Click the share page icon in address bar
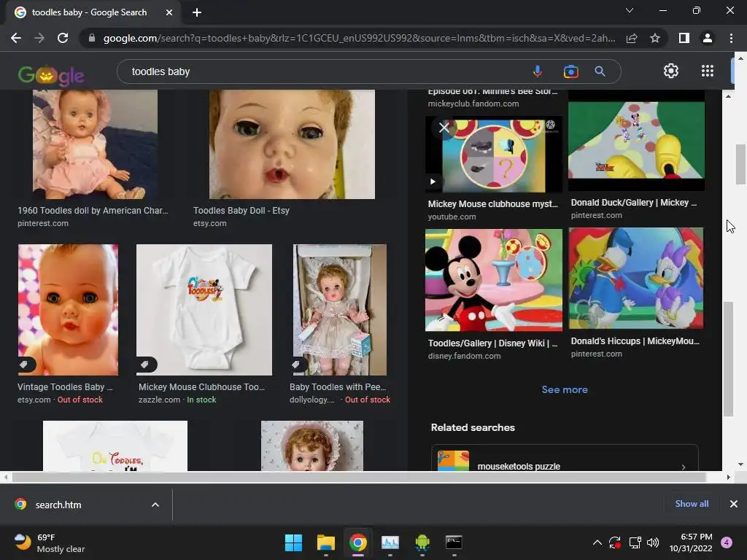 coord(632,38)
